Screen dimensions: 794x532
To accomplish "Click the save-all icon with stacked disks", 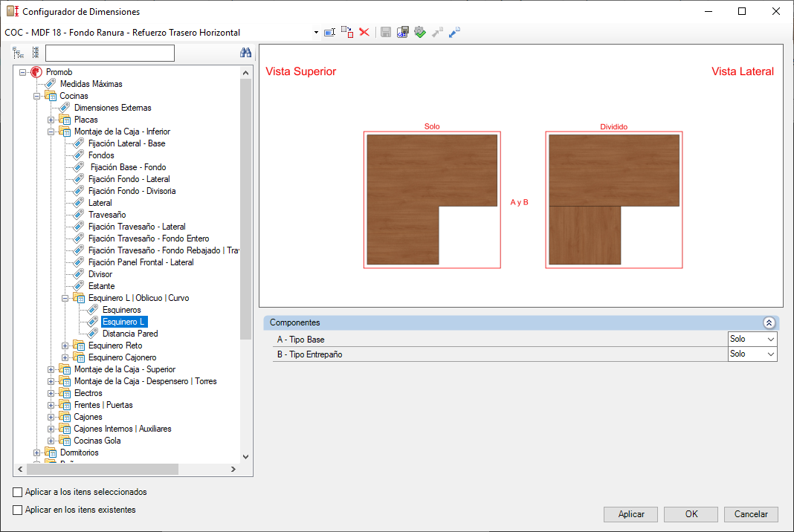I will click(x=402, y=33).
